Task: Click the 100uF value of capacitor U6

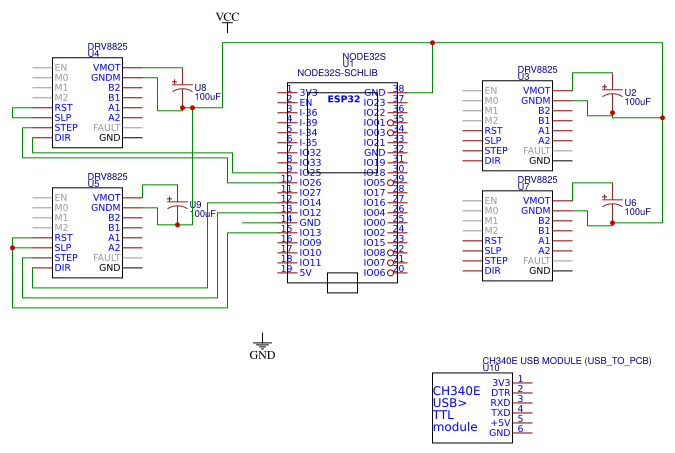Action: click(x=638, y=212)
